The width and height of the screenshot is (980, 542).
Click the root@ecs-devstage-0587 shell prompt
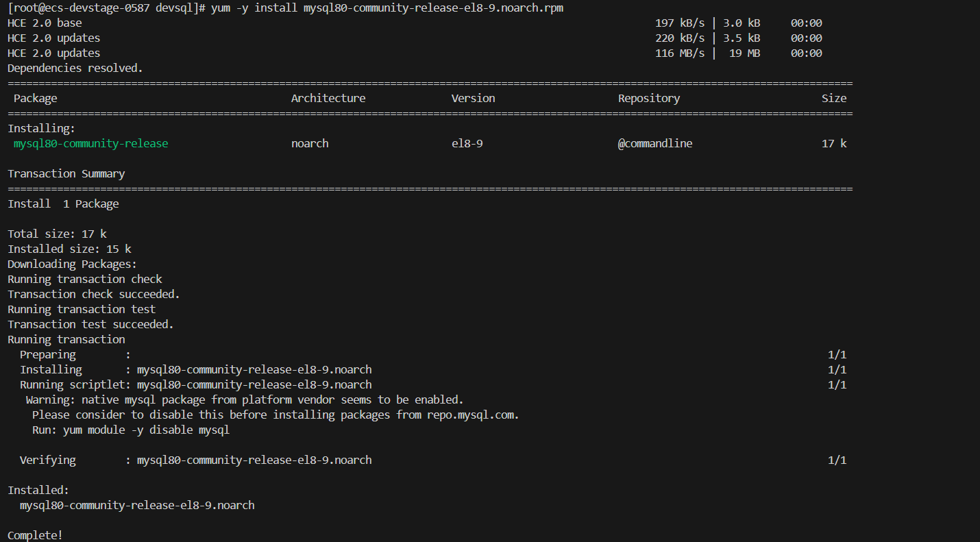coord(103,8)
